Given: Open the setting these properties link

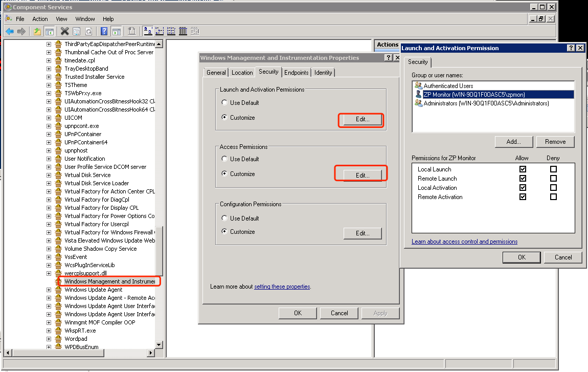Looking at the screenshot, I should click(282, 287).
